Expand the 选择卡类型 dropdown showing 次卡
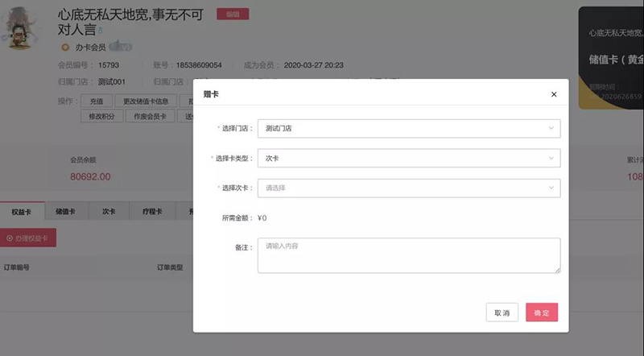This screenshot has height=356, width=644. pos(408,159)
